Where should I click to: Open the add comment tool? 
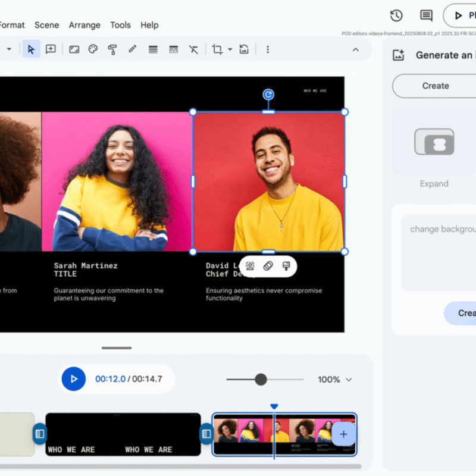point(51,49)
